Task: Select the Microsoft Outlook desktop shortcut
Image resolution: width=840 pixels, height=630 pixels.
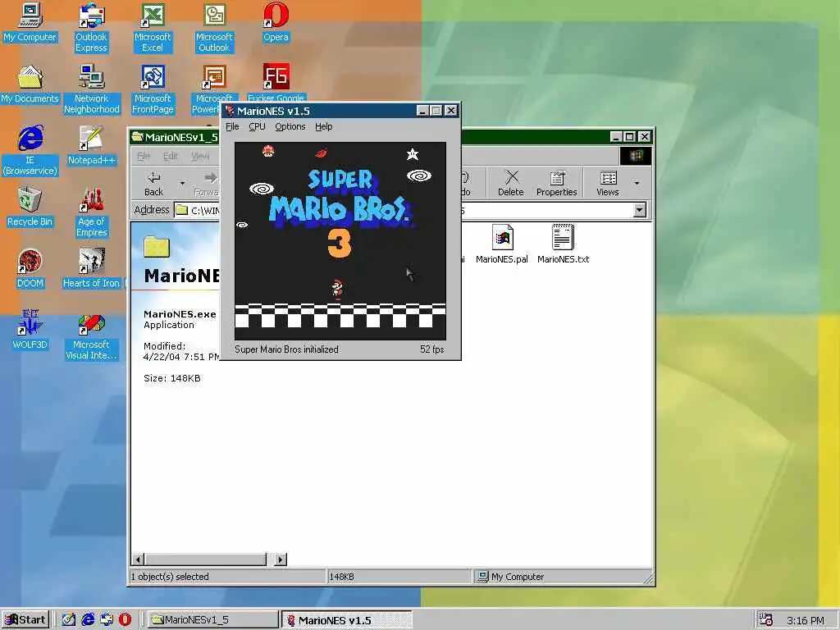Action: point(214,27)
